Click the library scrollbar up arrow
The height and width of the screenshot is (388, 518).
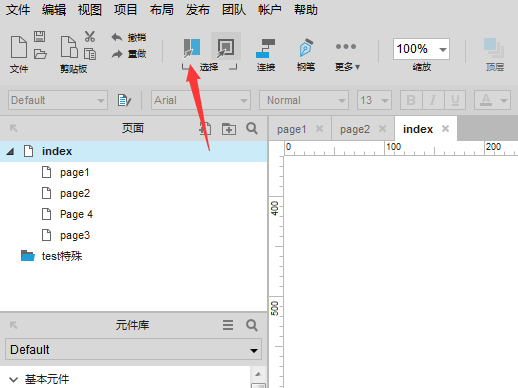pos(258,374)
